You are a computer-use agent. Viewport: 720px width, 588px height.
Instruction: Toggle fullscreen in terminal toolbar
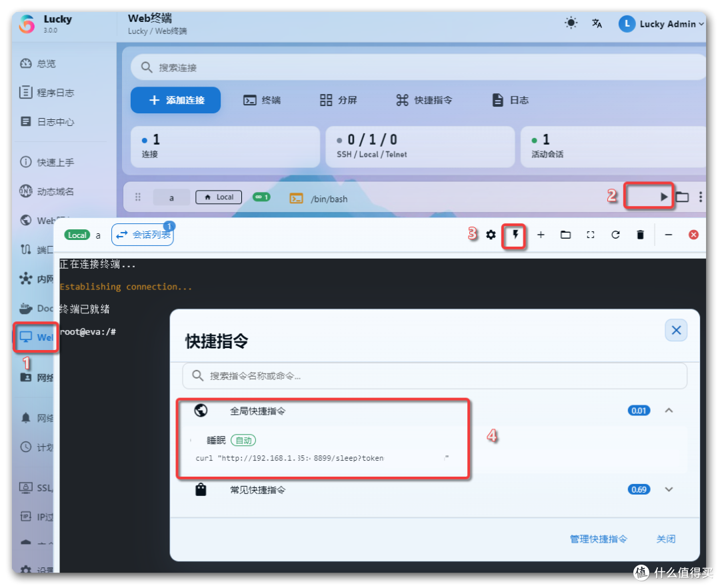click(x=591, y=235)
